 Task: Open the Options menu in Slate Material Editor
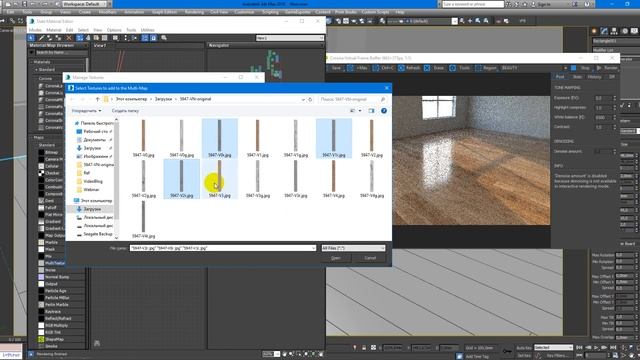pyautogui.click(x=114, y=30)
